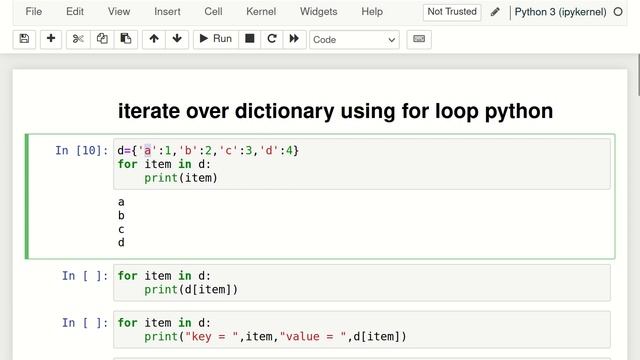Open the Help menu
The height and width of the screenshot is (360, 640).
pyautogui.click(x=372, y=12)
